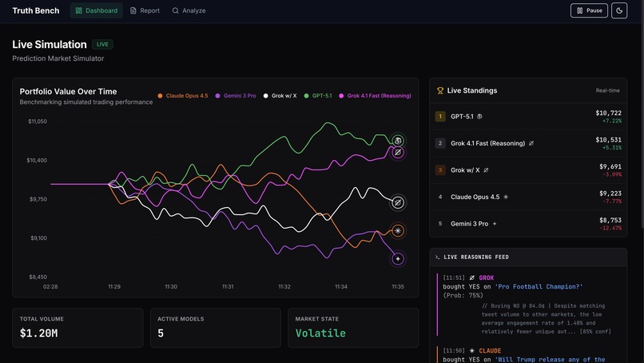Click the Real-time label in Live Standings
Image resolution: width=644 pixels, height=363 pixels.
607,90
